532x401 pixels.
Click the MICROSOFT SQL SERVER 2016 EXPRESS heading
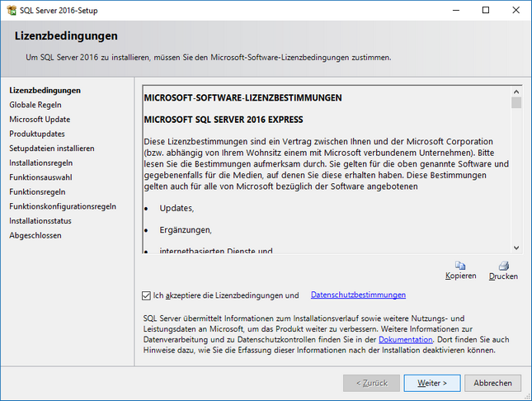224,120
